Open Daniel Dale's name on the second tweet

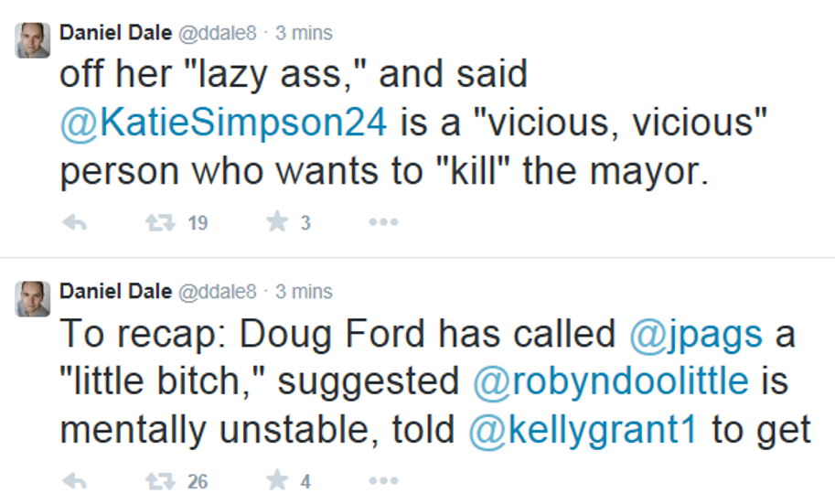115,292
